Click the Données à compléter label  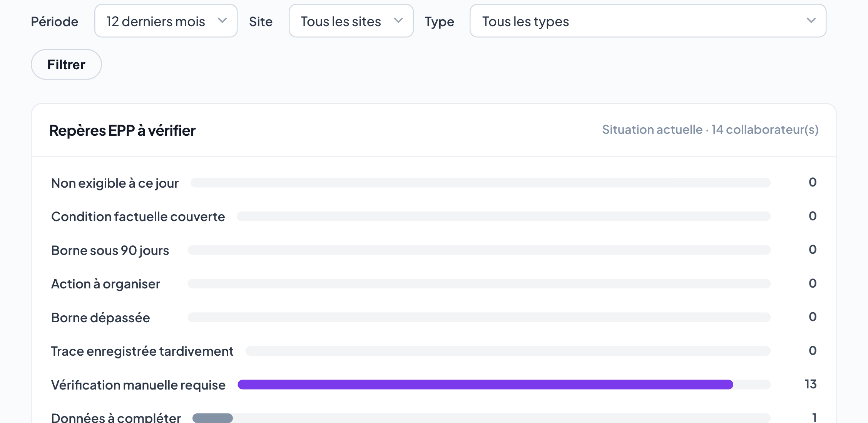[x=116, y=418]
